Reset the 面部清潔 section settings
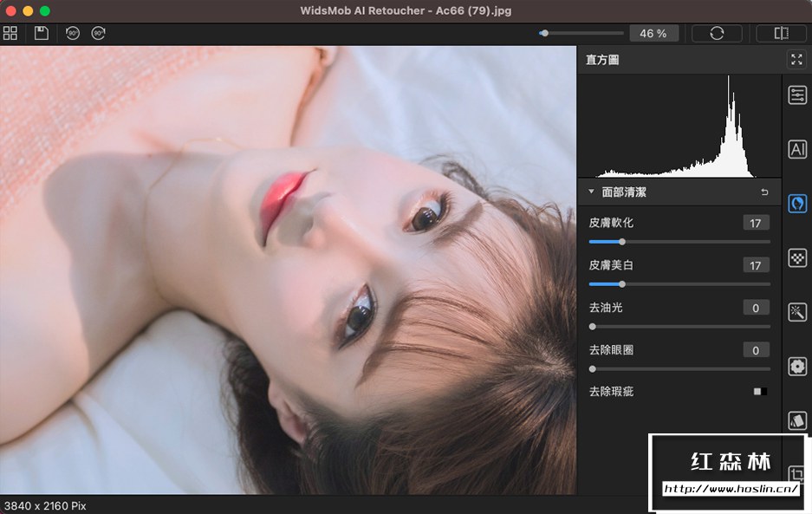 coord(764,192)
